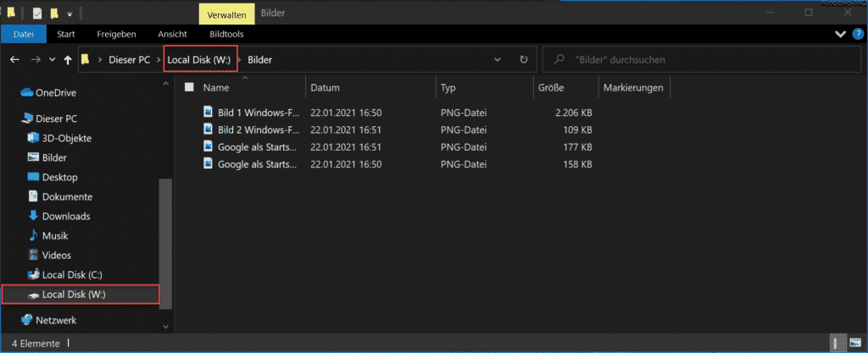Image resolution: width=868 pixels, height=353 pixels.
Task: Sort files by the Markierungen column
Action: pyautogui.click(x=633, y=87)
